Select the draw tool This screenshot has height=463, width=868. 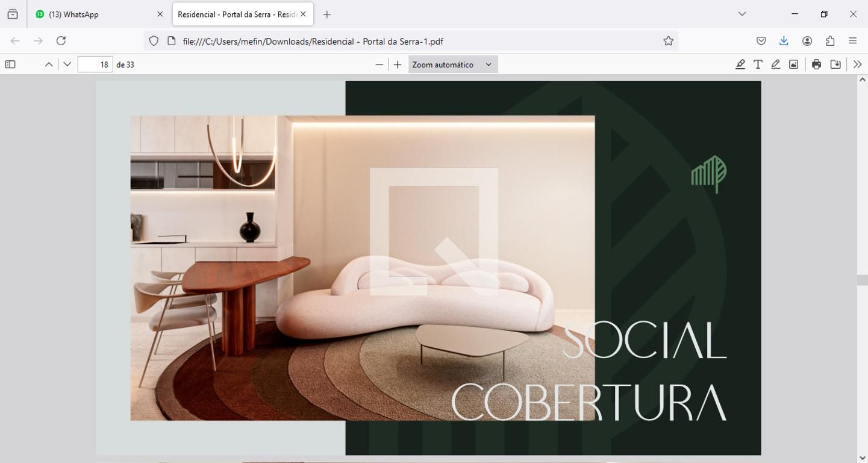click(x=776, y=65)
